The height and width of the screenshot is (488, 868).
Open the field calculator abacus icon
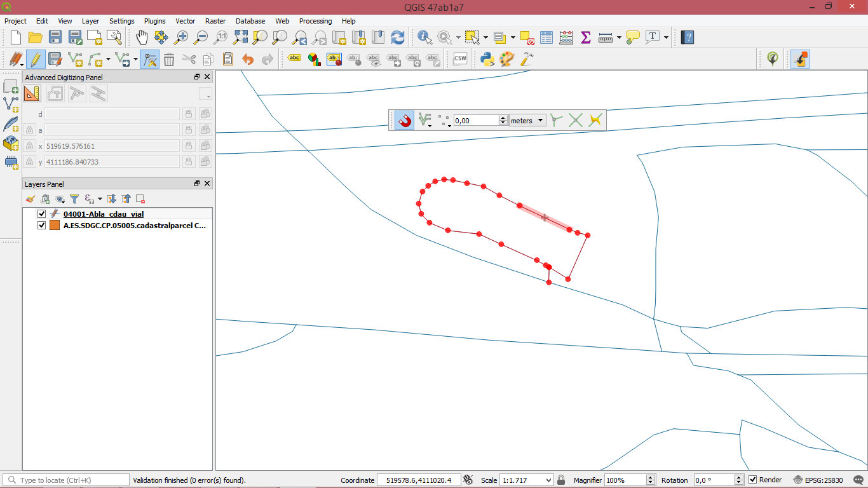[x=566, y=37]
